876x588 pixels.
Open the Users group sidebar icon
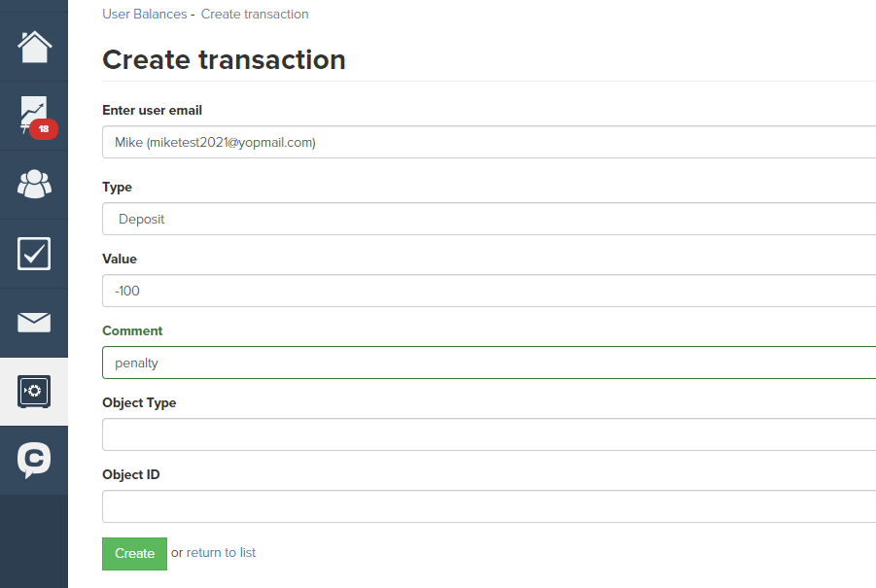point(34,184)
